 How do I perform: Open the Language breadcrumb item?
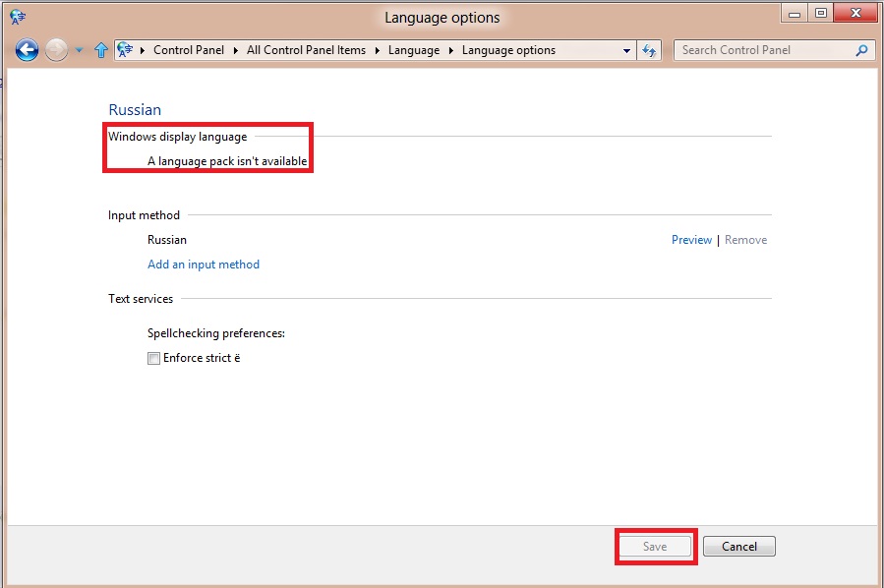click(414, 50)
